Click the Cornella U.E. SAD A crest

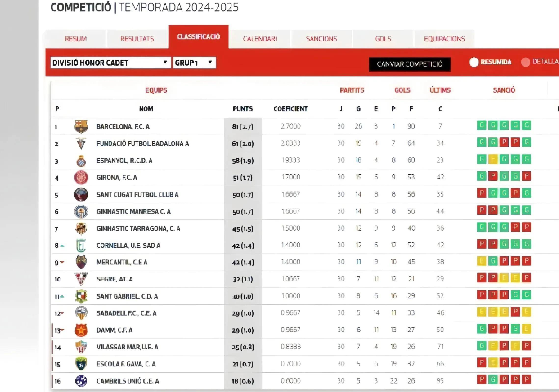(x=81, y=245)
